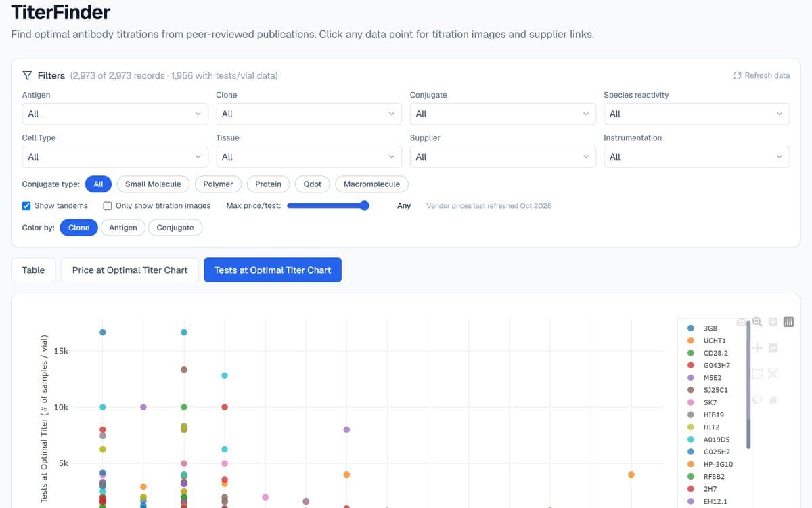Click the HIT2 legend marker
Screen dimensions: 812x508
pyautogui.click(x=690, y=427)
